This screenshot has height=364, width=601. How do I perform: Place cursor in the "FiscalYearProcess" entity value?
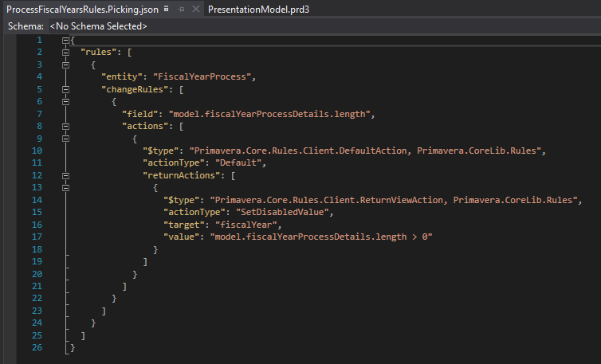[x=202, y=76]
